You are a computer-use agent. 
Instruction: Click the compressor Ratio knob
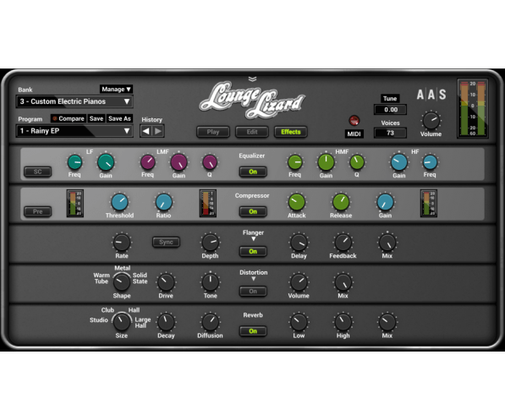(x=163, y=202)
